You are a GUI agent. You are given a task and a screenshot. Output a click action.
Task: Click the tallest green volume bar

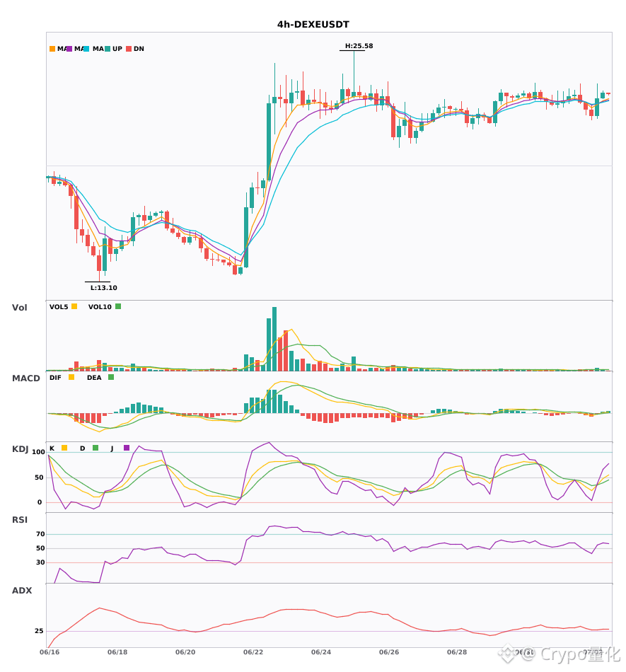pyautogui.click(x=274, y=339)
